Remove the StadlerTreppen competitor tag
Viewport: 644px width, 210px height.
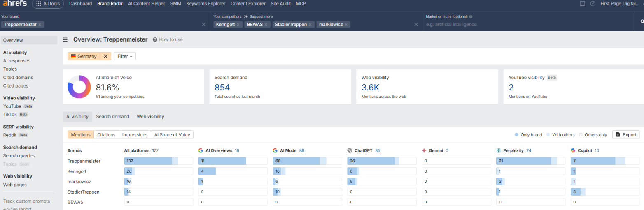[x=310, y=25]
